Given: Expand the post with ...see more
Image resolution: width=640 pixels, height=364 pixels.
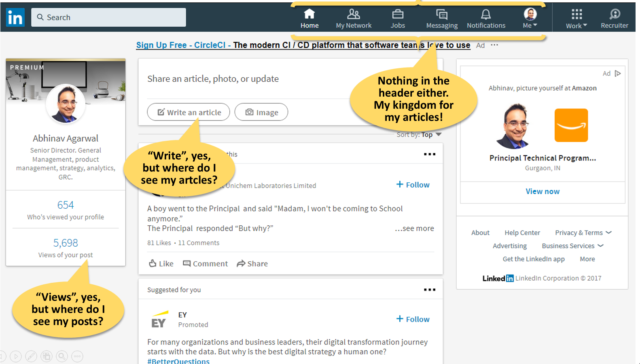Looking at the screenshot, I should point(414,229).
